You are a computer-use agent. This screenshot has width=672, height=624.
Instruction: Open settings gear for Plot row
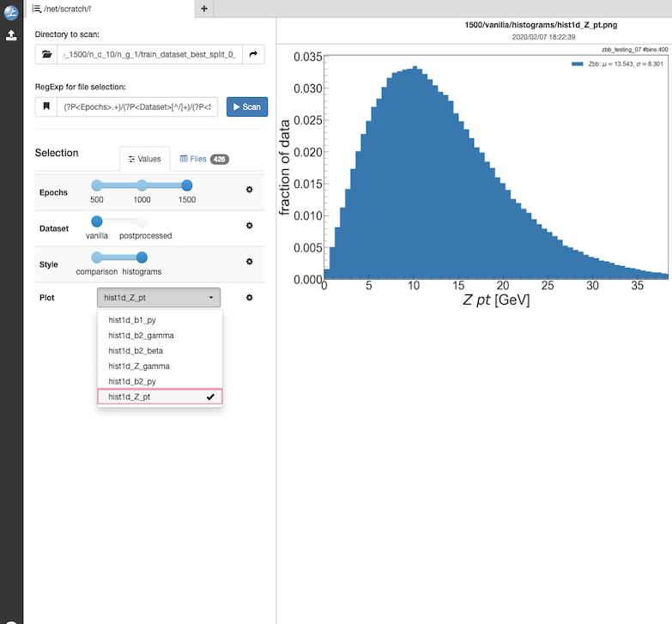click(250, 298)
